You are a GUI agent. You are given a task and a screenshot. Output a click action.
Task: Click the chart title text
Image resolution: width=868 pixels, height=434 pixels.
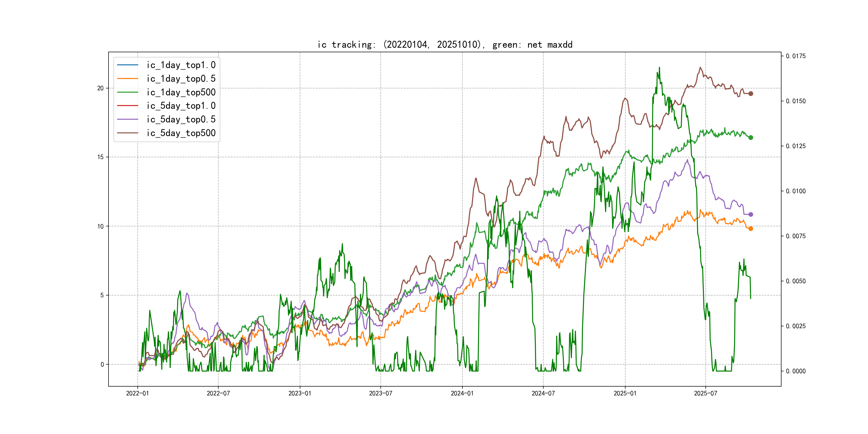point(445,44)
